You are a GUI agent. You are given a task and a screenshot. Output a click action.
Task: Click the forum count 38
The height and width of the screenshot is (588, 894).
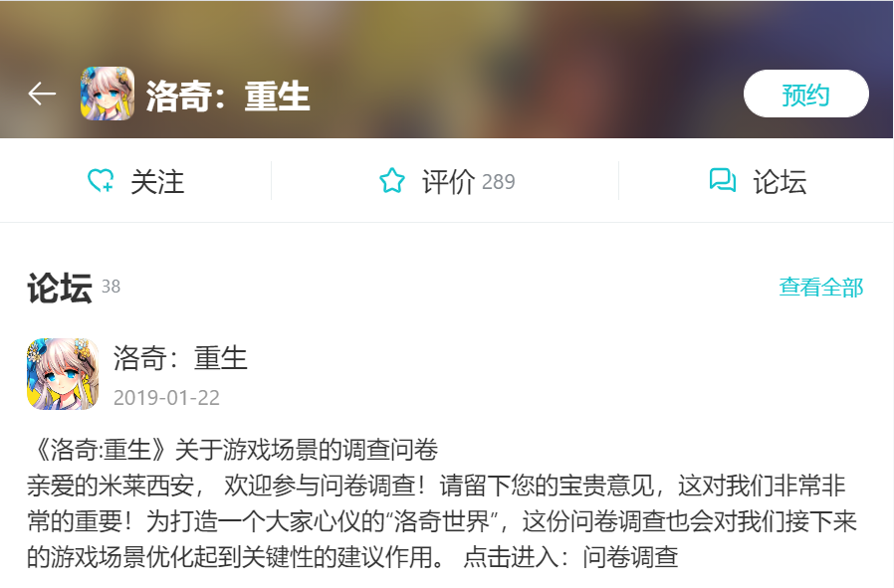(x=112, y=286)
